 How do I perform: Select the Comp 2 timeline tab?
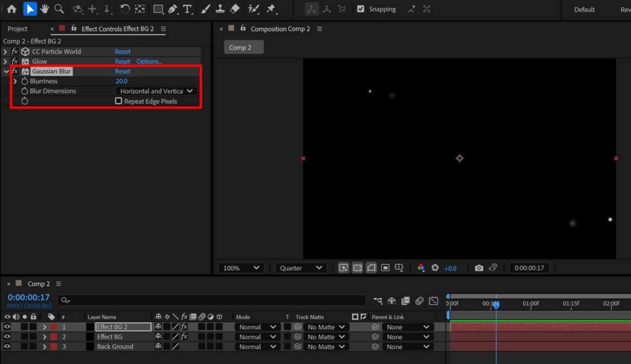pos(39,283)
